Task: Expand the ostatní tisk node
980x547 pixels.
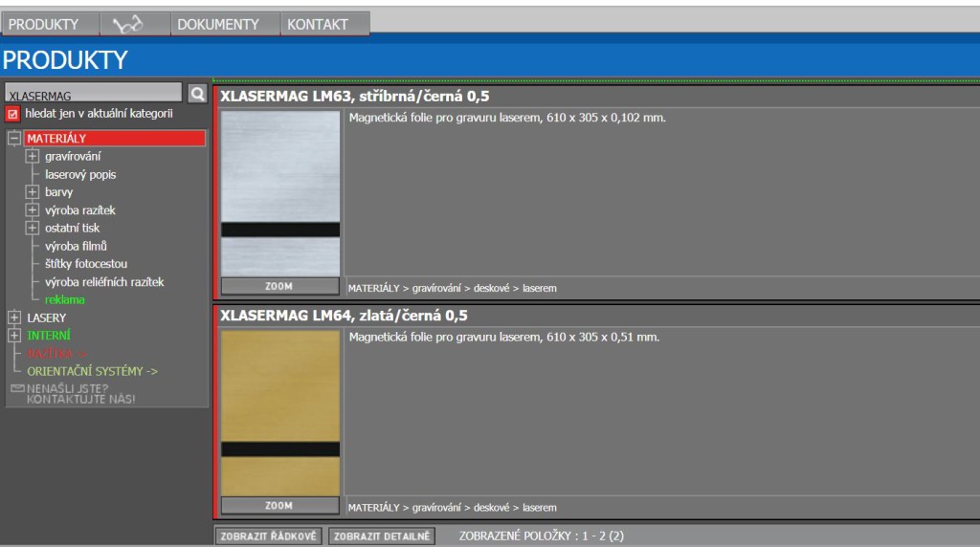Action: (33, 228)
